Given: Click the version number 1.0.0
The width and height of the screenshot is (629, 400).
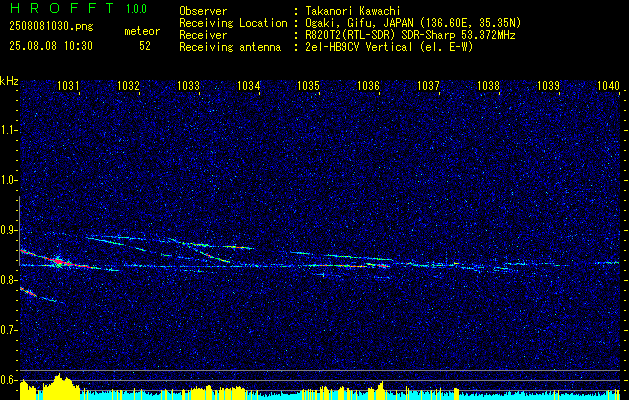Looking at the screenshot, I should coord(136,9).
